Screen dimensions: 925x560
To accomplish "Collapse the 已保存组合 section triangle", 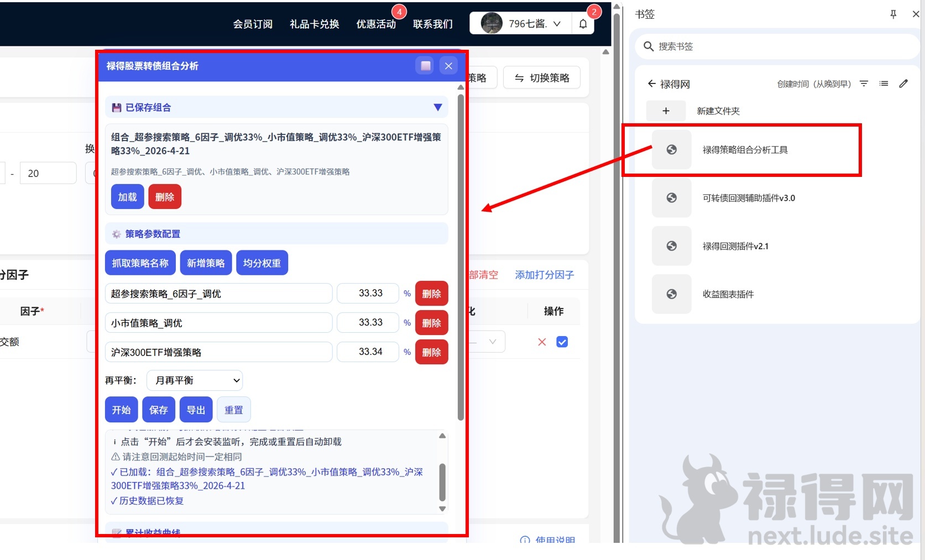I will point(438,107).
